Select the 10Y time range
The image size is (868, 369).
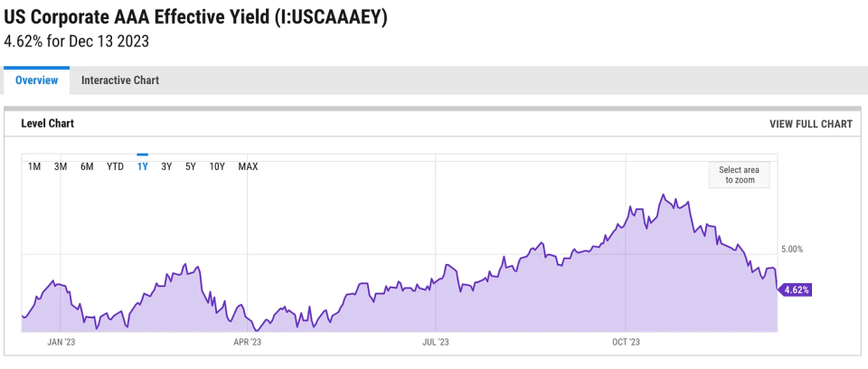pyautogui.click(x=217, y=166)
